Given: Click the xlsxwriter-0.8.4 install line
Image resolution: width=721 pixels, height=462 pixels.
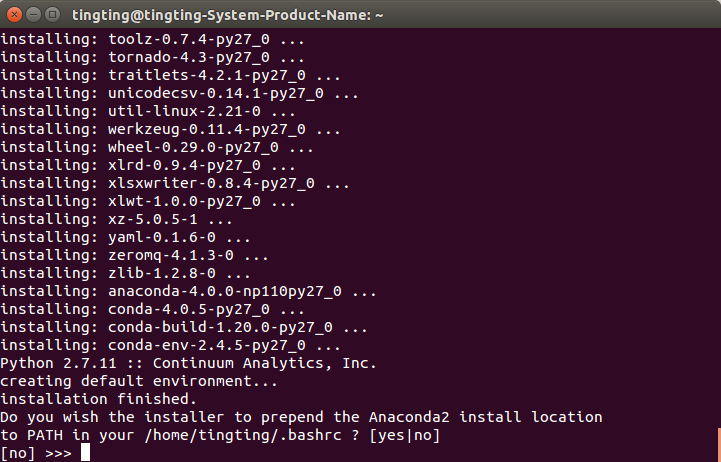Looking at the screenshot, I should [x=175, y=184].
